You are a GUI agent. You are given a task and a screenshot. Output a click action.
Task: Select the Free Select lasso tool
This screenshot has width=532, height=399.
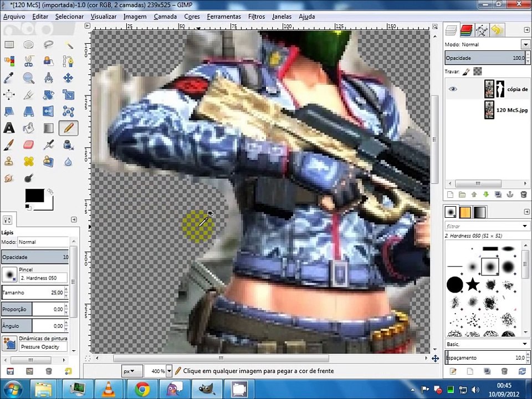49,44
